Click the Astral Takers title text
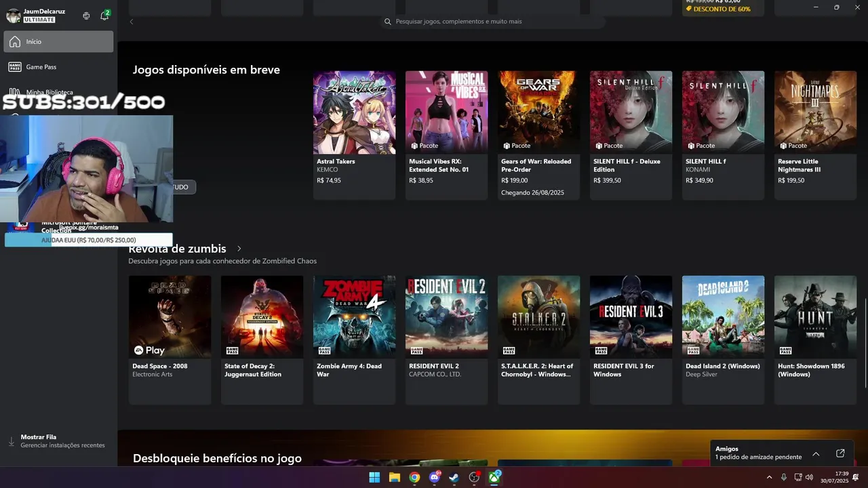The width and height of the screenshot is (868, 488). 336,161
